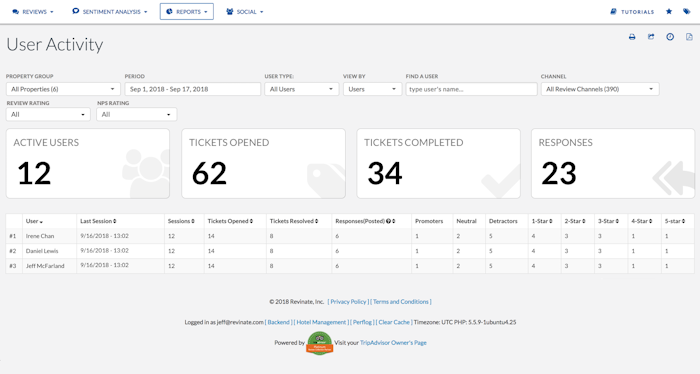Click the Neutral column header
The image size is (700, 374).
467,221
